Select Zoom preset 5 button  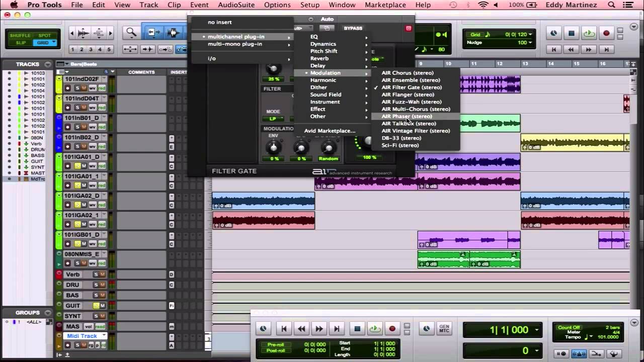coord(109,49)
